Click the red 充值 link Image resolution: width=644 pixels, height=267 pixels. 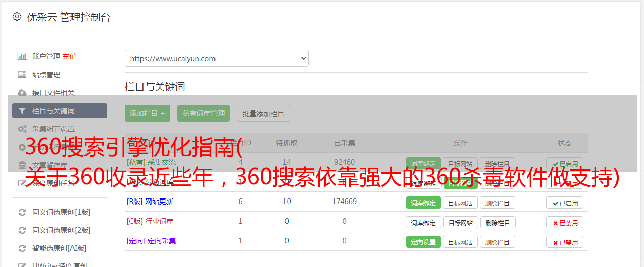point(70,56)
